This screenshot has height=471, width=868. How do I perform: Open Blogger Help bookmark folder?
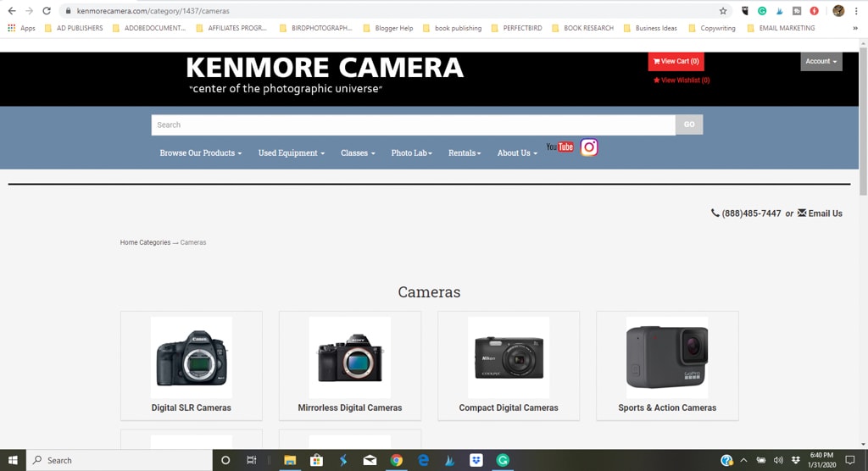click(x=388, y=28)
